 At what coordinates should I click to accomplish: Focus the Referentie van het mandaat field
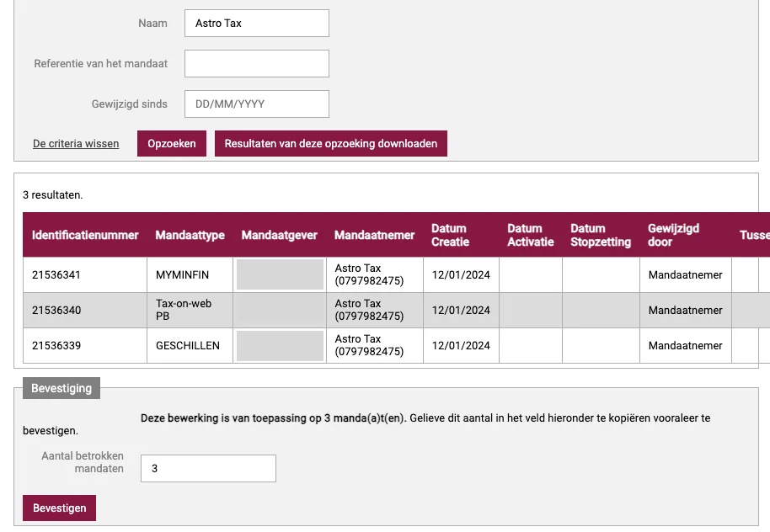pyautogui.click(x=257, y=63)
